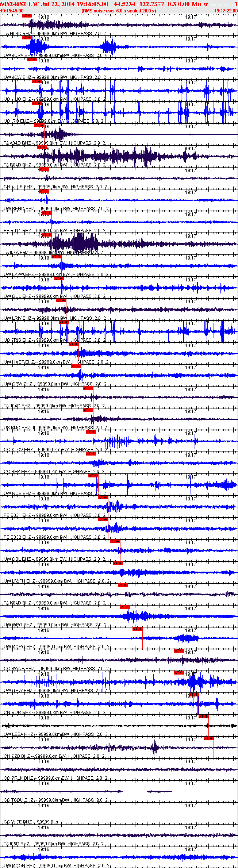Click the red pick marker on the UW.MORO trace
This screenshot has width=238, height=868.
click(x=137, y=629)
